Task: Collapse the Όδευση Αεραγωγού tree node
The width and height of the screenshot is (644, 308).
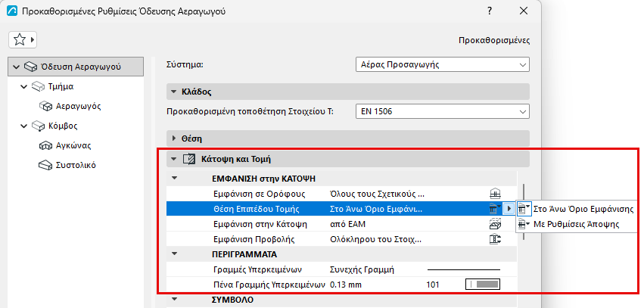Action: pos(17,67)
